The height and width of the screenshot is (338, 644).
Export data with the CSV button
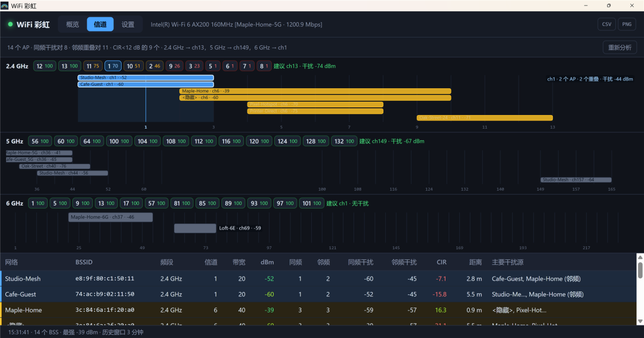point(606,24)
